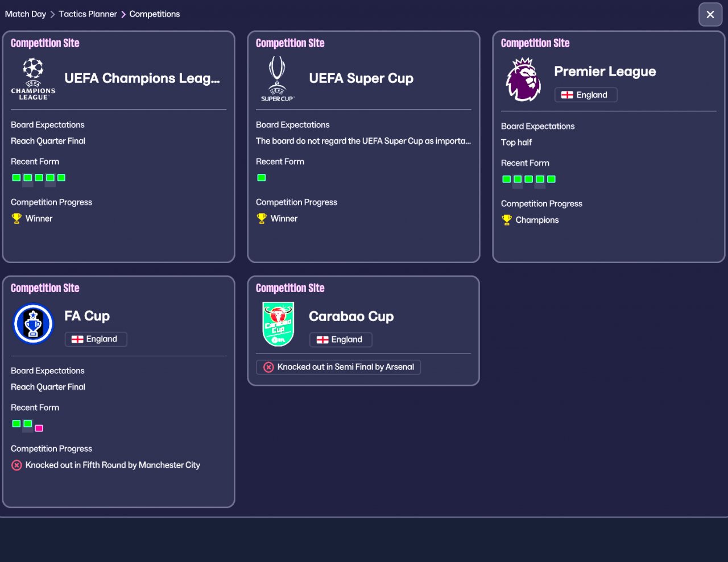The width and height of the screenshot is (728, 562).
Task: Click Competition Site heading on Premier League card
Action: click(x=535, y=43)
